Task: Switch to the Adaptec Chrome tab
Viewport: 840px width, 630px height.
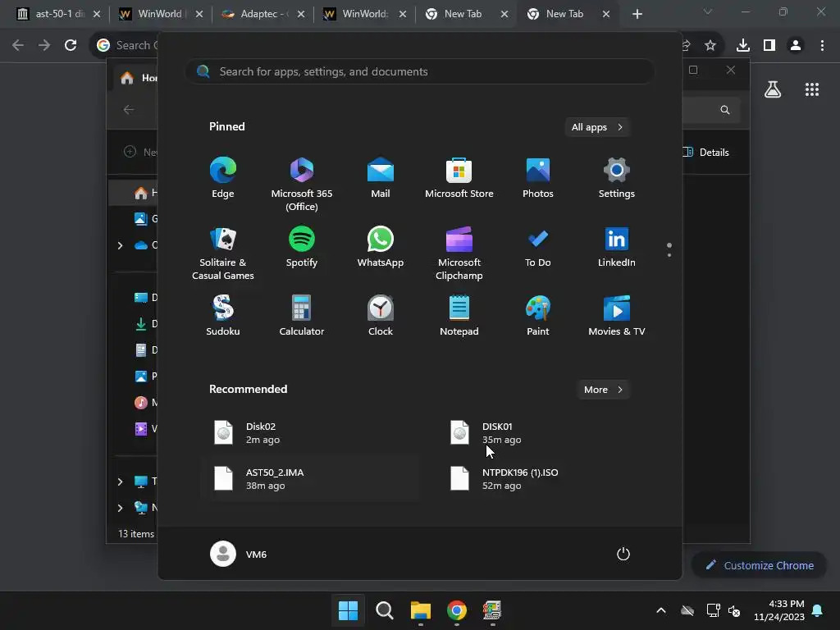Action: coord(262,14)
